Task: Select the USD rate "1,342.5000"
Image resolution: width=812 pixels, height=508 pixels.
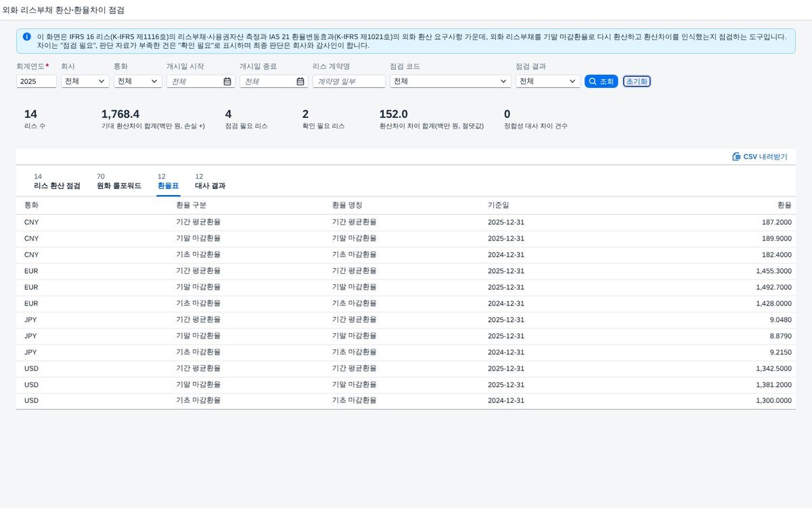Action: [773, 368]
